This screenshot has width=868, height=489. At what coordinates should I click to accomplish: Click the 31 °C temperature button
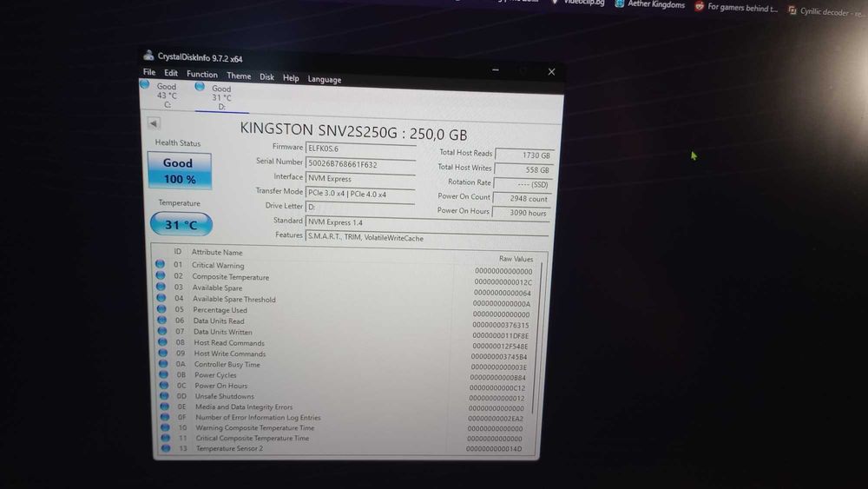(181, 224)
